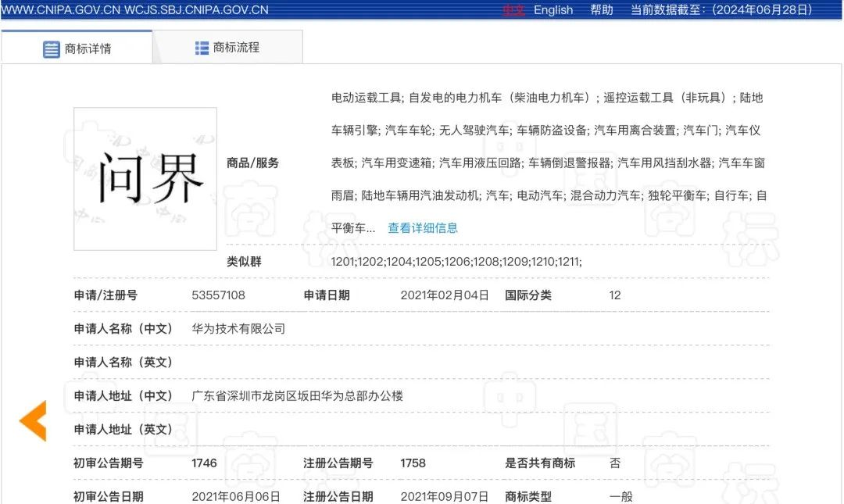Switch language to 中文
The height and width of the screenshot is (504, 844).
pos(513,10)
